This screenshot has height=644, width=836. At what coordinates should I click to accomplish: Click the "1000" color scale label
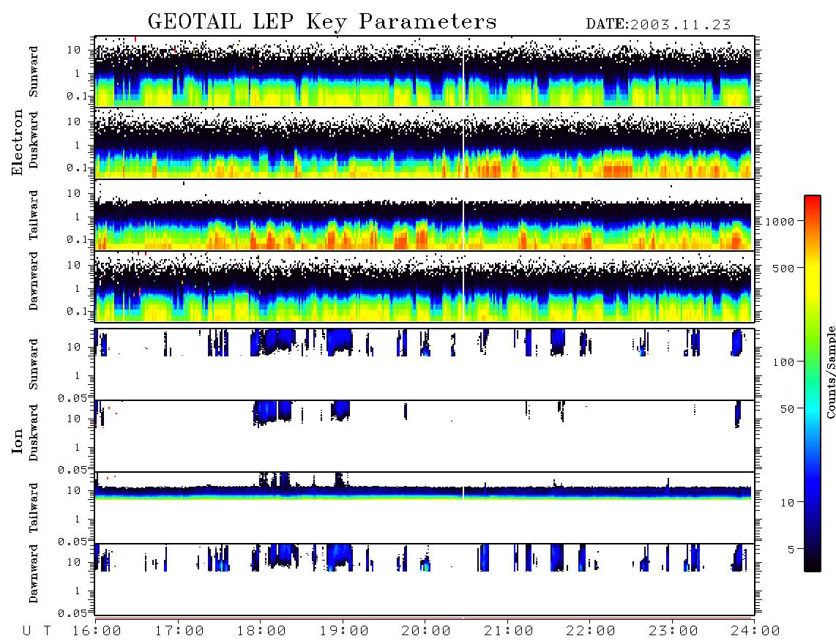point(780,221)
